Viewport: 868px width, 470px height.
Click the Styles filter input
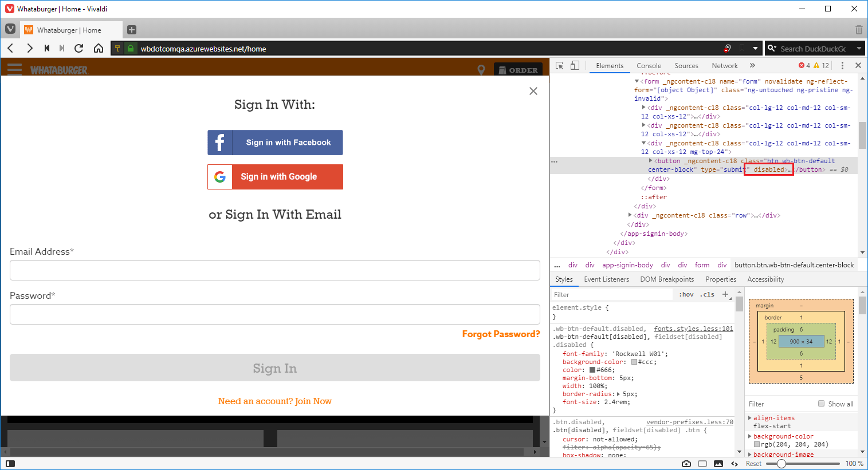[611, 295]
